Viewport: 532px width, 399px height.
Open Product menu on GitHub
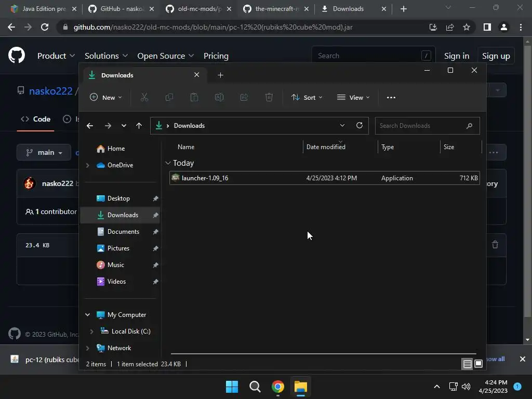pos(56,56)
